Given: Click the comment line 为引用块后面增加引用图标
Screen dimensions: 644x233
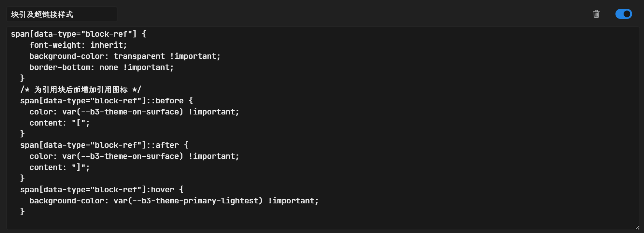Looking at the screenshot, I should [80, 90].
